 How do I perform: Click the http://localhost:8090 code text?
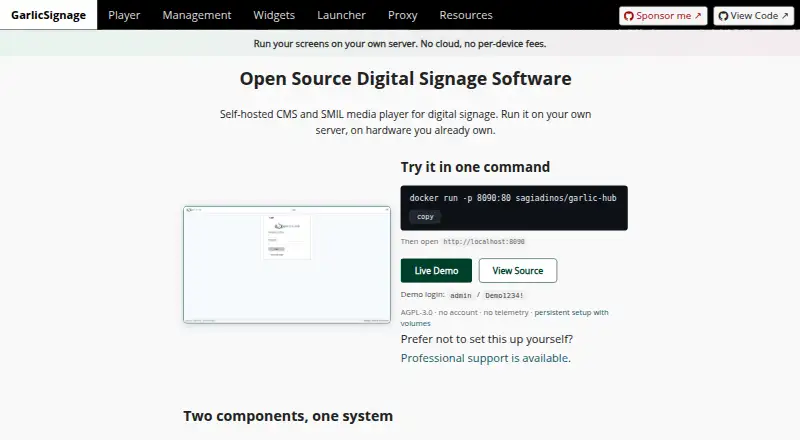pos(484,241)
